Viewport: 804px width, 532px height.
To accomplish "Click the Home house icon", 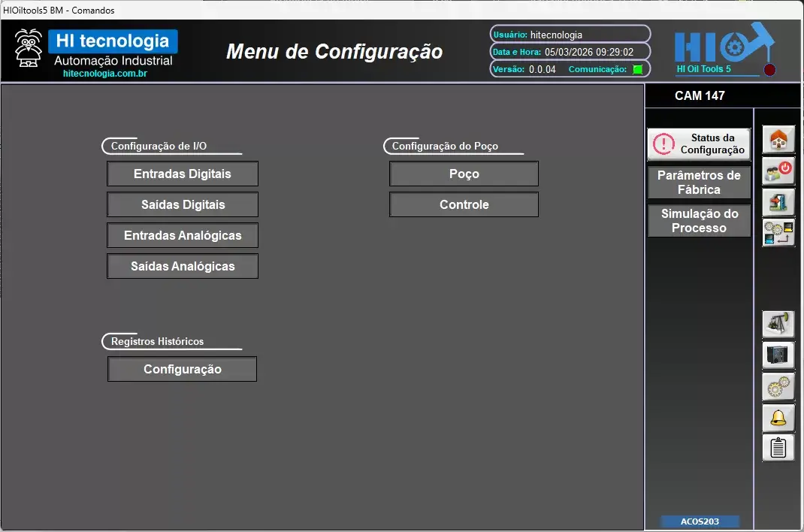I will click(x=778, y=140).
